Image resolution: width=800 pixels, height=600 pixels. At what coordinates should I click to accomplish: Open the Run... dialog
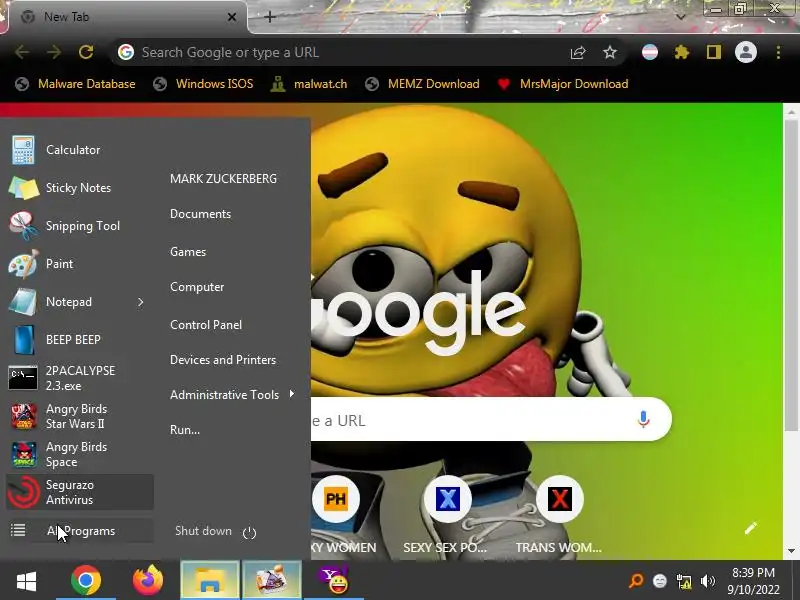pyautogui.click(x=185, y=430)
